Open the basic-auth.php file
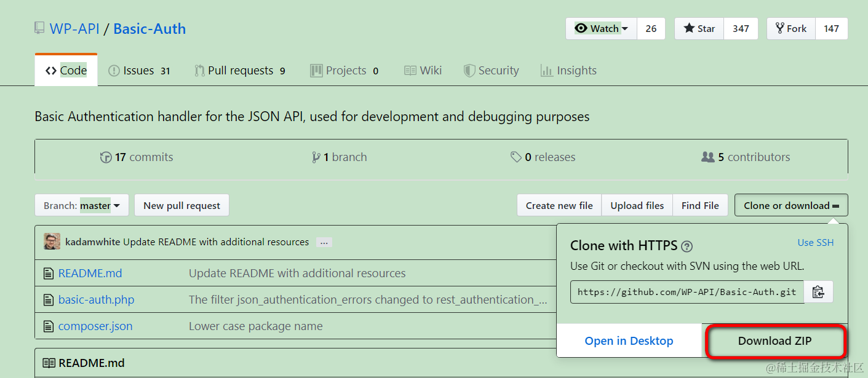868x378 pixels. 96,300
